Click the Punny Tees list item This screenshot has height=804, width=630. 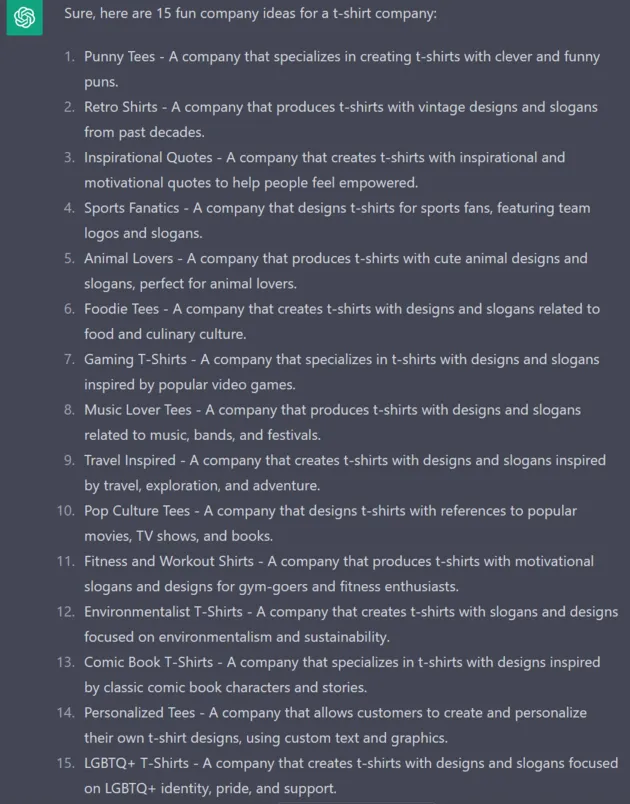coord(342,69)
